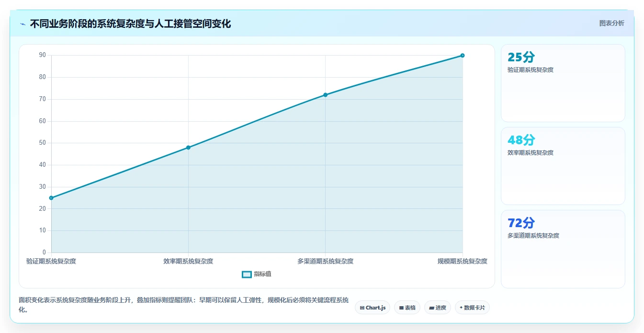Click the y-axis value 90
Image resolution: width=644 pixels, height=333 pixels.
coord(43,55)
